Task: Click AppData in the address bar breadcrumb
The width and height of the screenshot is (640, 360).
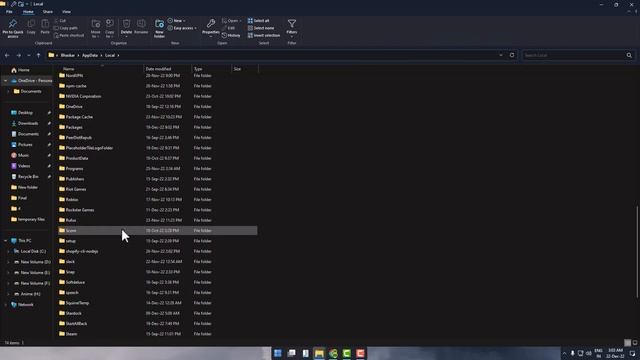Action: (x=90, y=56)
